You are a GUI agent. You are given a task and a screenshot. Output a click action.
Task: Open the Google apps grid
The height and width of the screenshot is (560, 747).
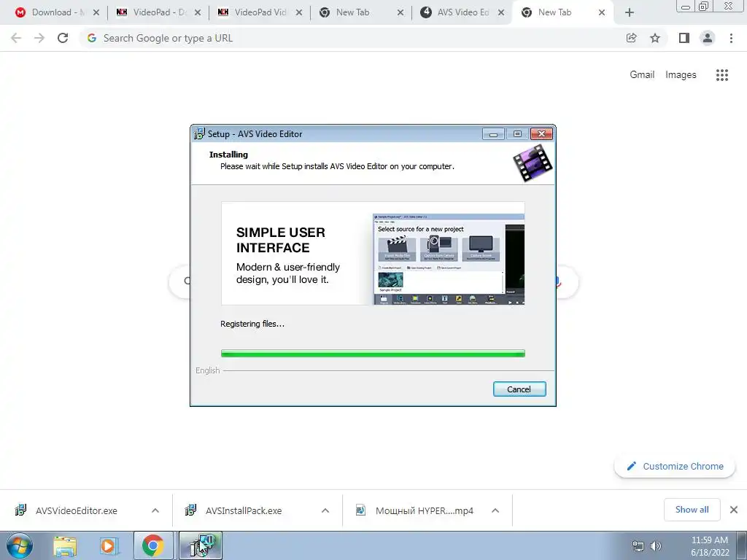tap(722, 75)
